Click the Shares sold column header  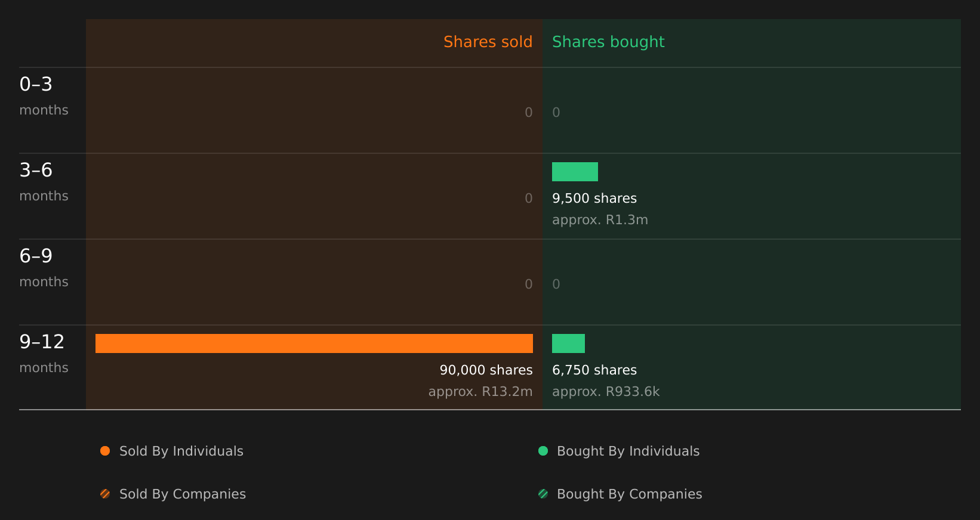(488, 42)
